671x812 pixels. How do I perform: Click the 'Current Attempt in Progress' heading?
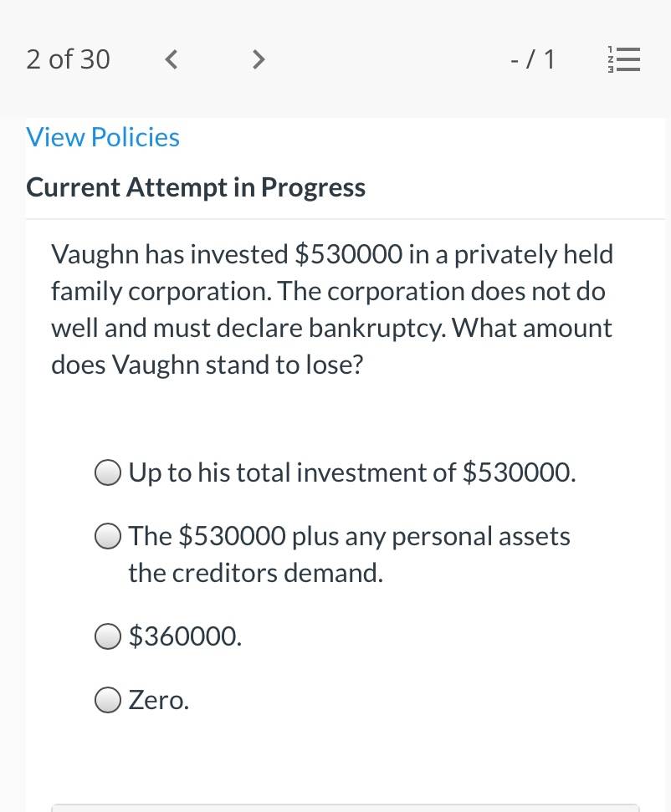point(196,187)
